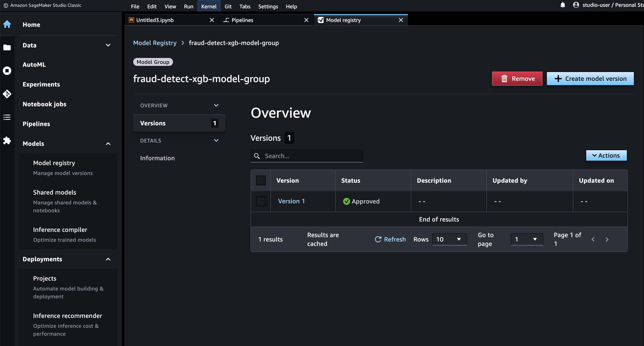Open the file browser folder icon
The width and height of the screenshot is (644, 346).
(x=7, y=47)
